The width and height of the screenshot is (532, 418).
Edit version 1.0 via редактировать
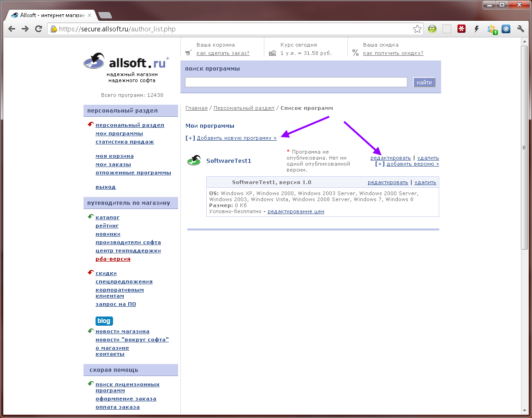388,183
